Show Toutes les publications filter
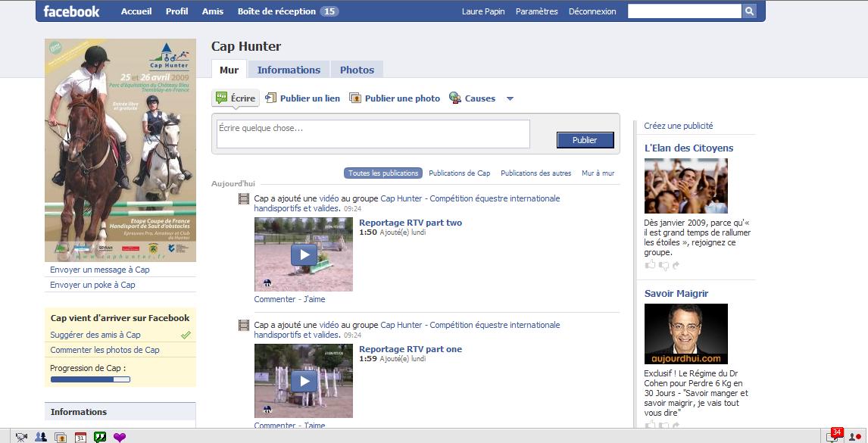 [383, 173]
